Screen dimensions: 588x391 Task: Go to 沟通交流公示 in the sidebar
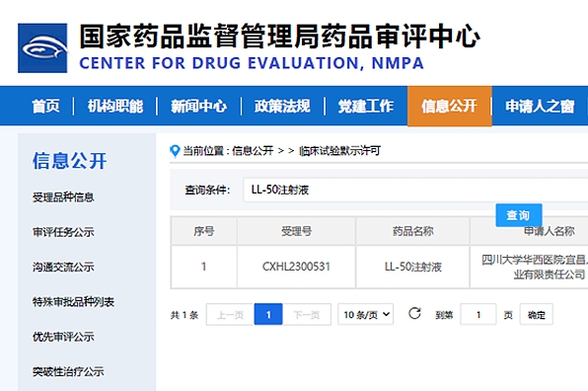[x=63, y=268]
